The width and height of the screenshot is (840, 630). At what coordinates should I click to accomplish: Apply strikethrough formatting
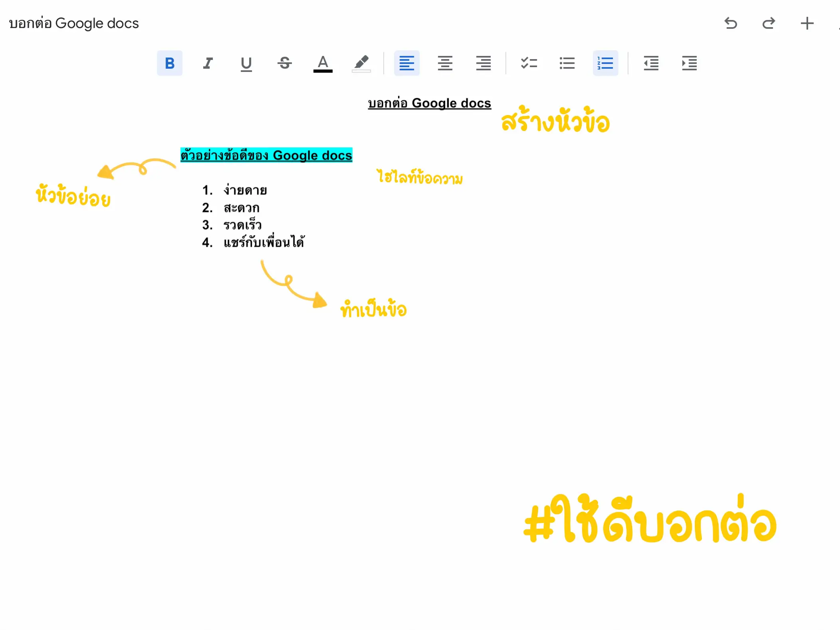[285, 63]
